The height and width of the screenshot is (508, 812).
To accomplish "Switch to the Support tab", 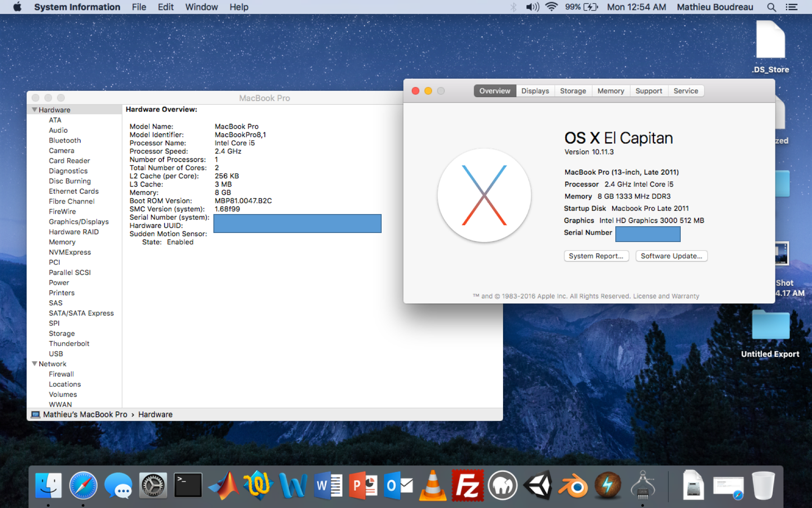I will [x=649, y=91].
